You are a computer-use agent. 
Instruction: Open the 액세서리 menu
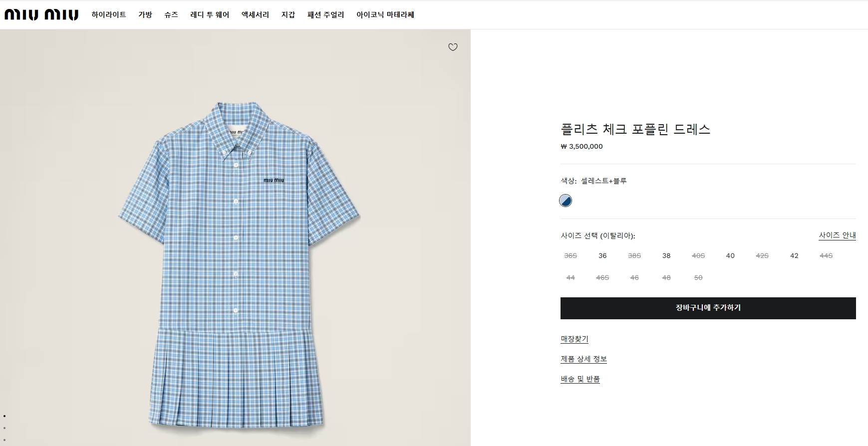(x=255, y=15)
